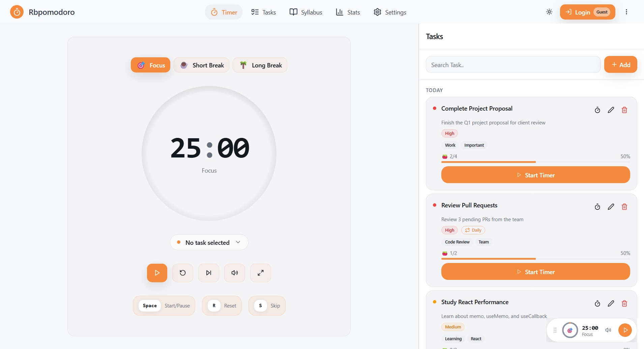
Task: Click the stopwatch icon on Complete Project Proposal
Action: pos(597,110)
